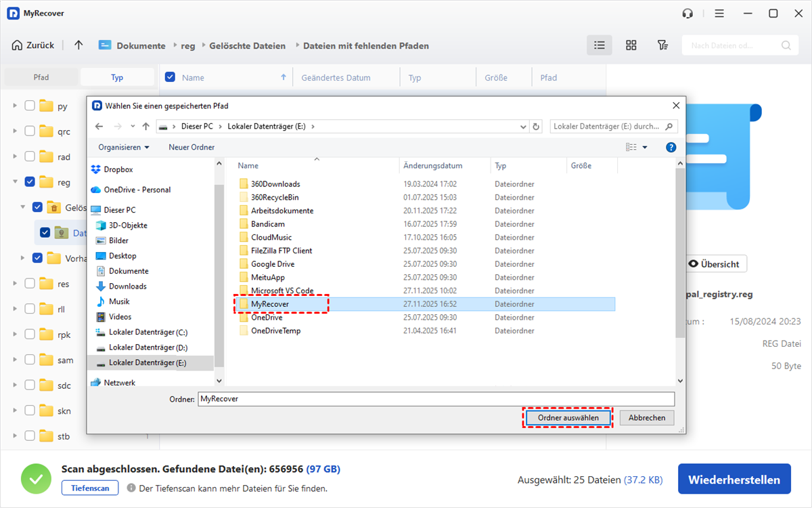Switch to grid thumbnail view
This screenshot has width=812, height=508.
631,45
